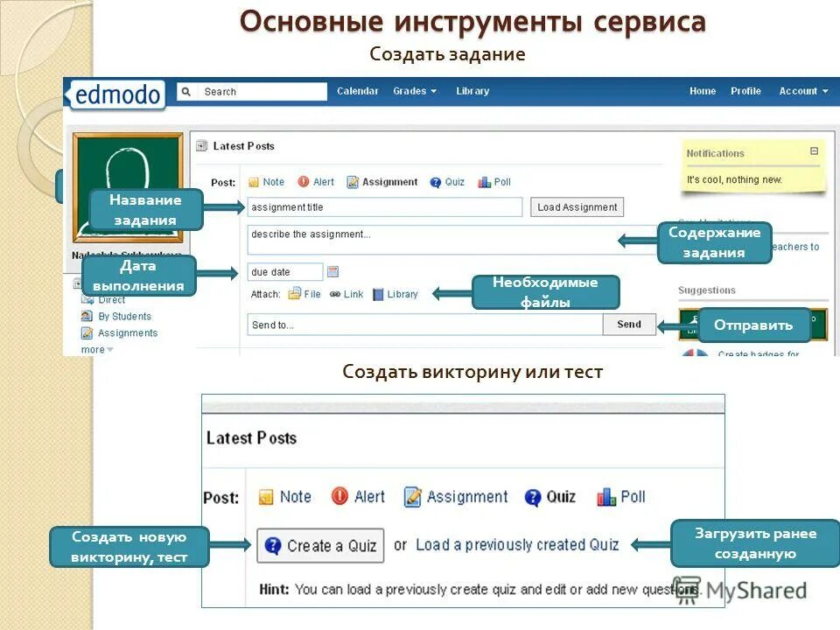Click the Assignment icon in lower post bar
Image resolution: width=840 pixels, height=630 pixels.
[x=412, y=497]
